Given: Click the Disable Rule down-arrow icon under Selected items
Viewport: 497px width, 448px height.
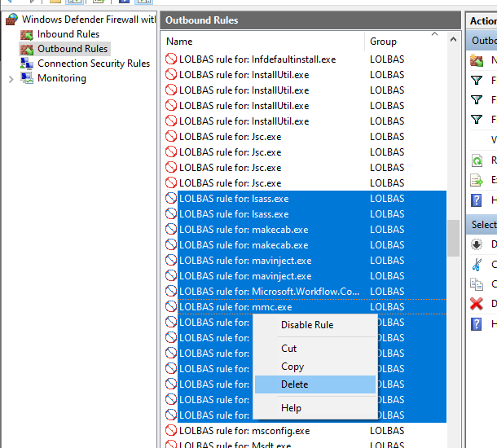Looking at the screenshot, I should coord(477,244).
